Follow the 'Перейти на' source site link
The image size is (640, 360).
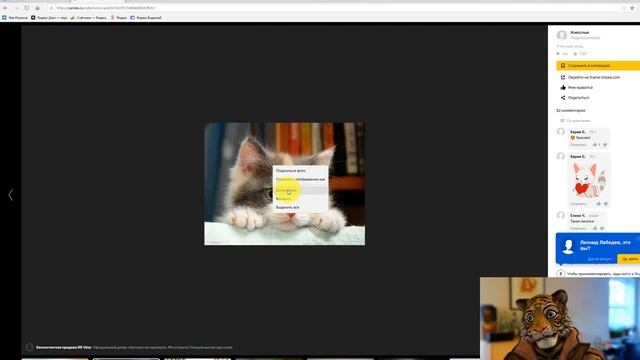coord(593,77)
